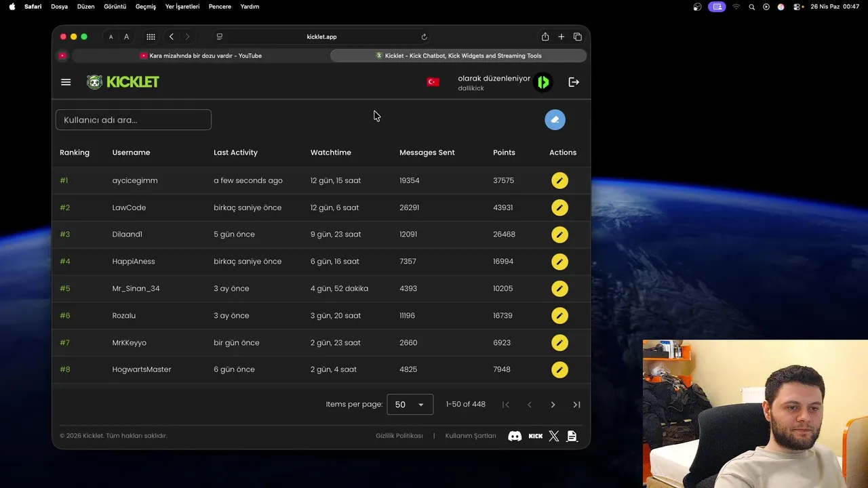Edit the Dilaand1 row with its pencil icon
Viewport: 868px width, 488px height.
(x=559, y=235)
